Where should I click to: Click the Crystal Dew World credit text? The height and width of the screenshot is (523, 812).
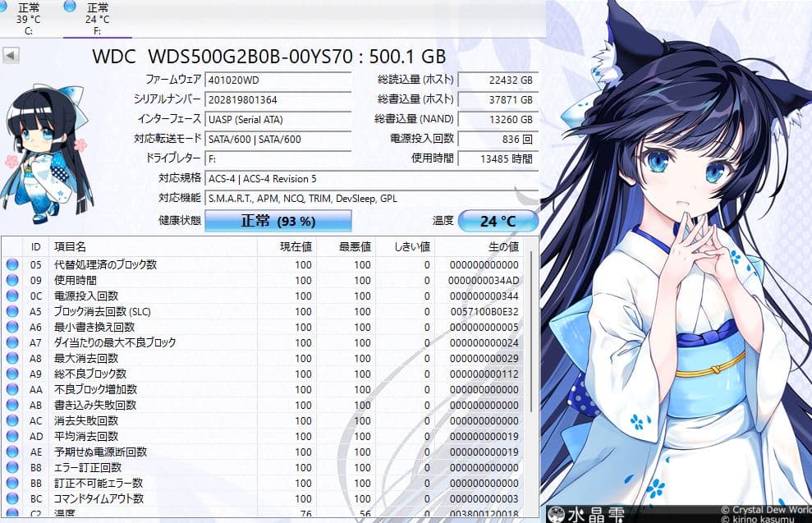[x=764, y=511]
